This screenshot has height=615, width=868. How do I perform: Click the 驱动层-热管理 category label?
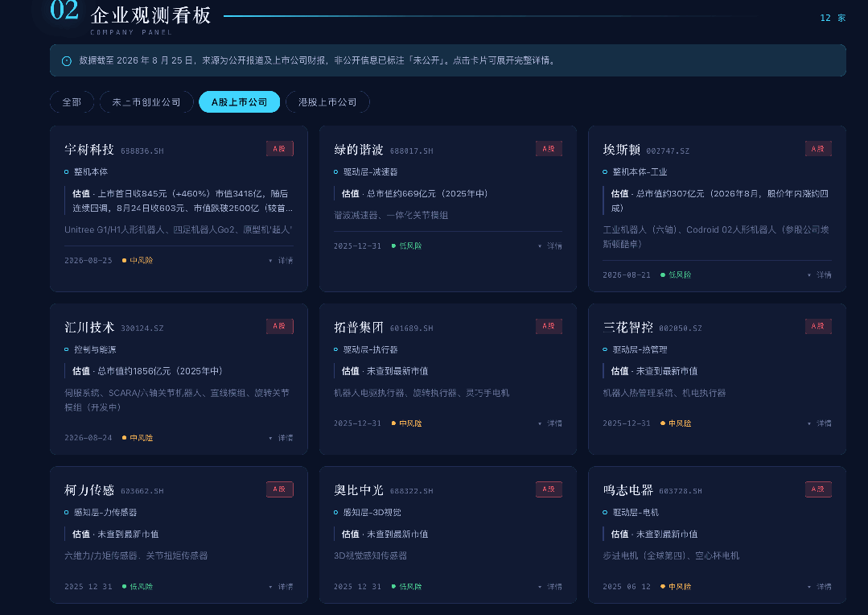pyautogui.click(x=640, y=349)
